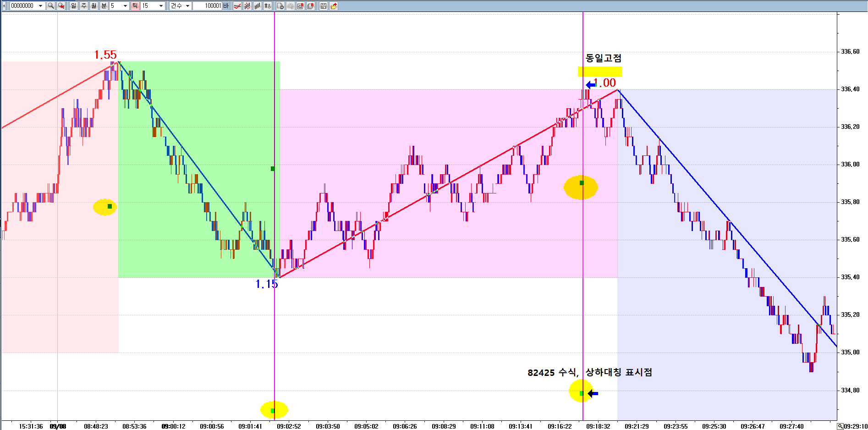Expand the tick interval dropdown showing 15
Viewport: 868px width, 430px height.
tap(161, 6)
